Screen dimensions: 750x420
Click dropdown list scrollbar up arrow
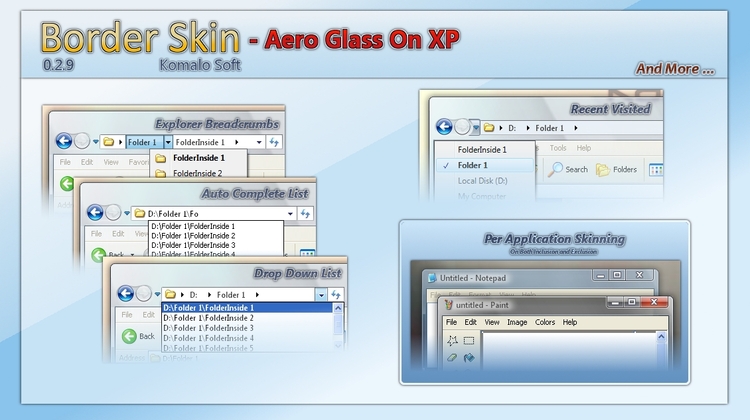(338, 308)
